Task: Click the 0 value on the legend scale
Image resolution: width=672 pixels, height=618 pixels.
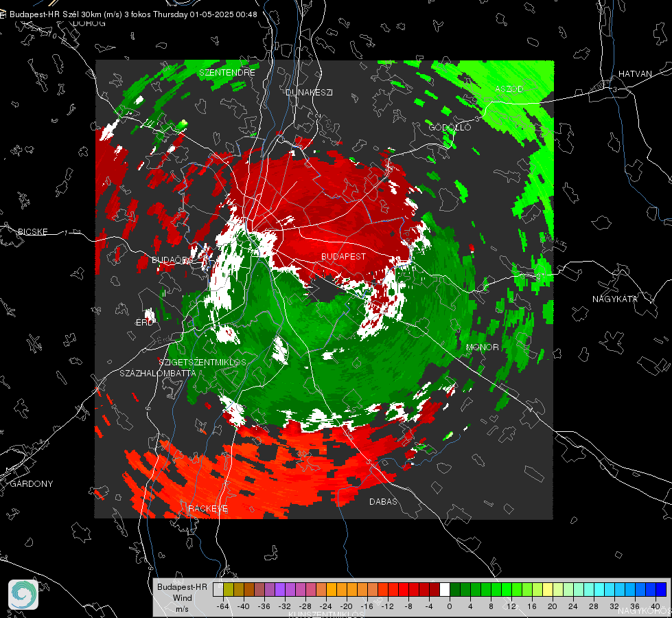Action: [450, 606]
